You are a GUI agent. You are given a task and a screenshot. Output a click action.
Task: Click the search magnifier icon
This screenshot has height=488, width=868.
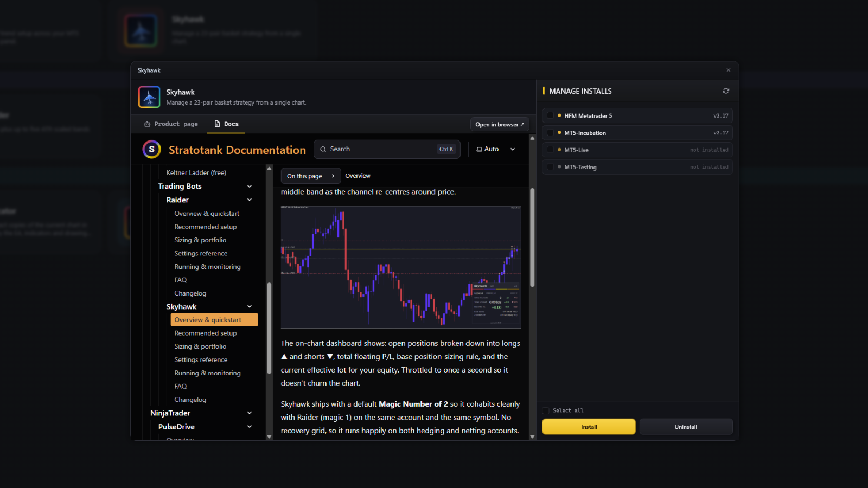click(323, 149)
